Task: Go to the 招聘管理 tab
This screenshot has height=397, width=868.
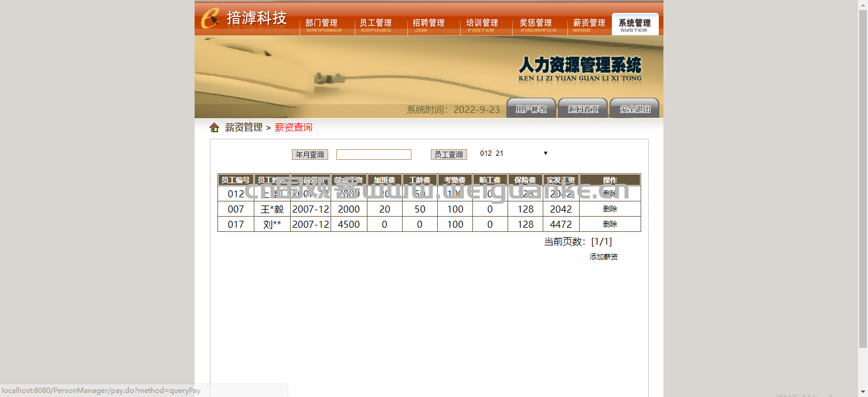Action: click(x=428, y=24)
